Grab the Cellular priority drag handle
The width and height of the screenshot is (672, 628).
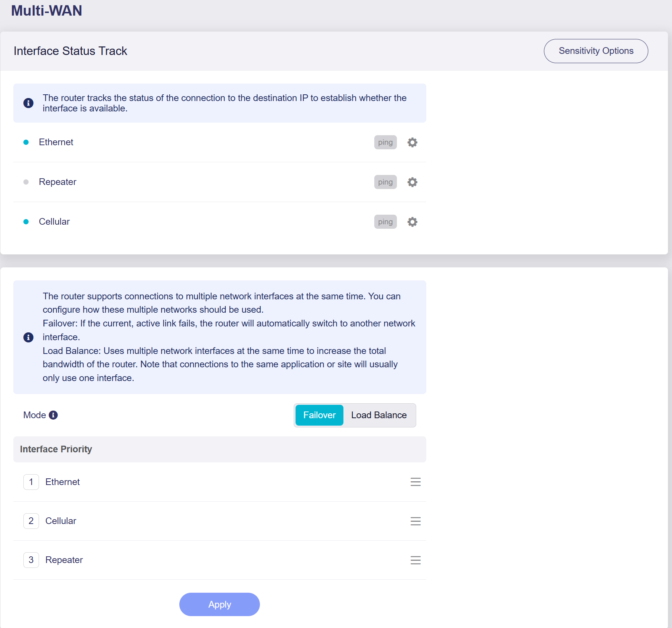(x=415, y=521)
